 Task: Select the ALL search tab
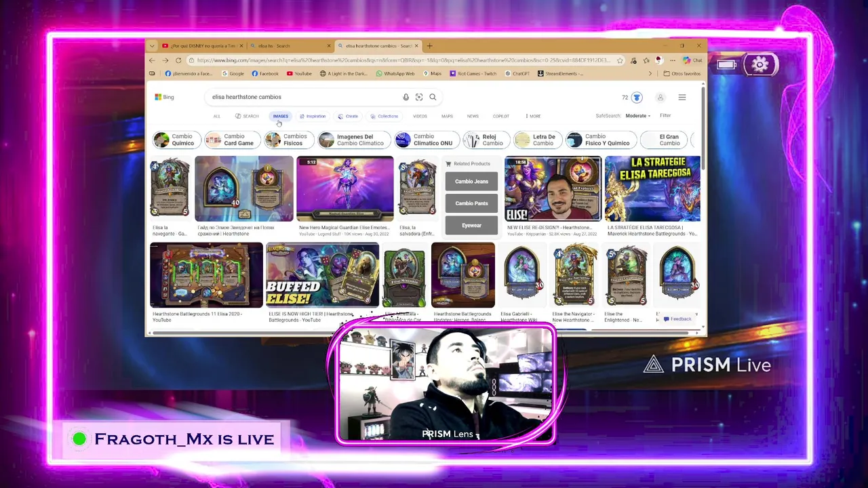click(216, 117)
